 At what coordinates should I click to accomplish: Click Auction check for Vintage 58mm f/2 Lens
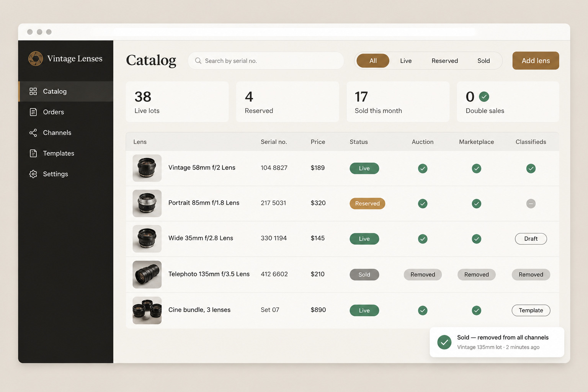(423, 168)
